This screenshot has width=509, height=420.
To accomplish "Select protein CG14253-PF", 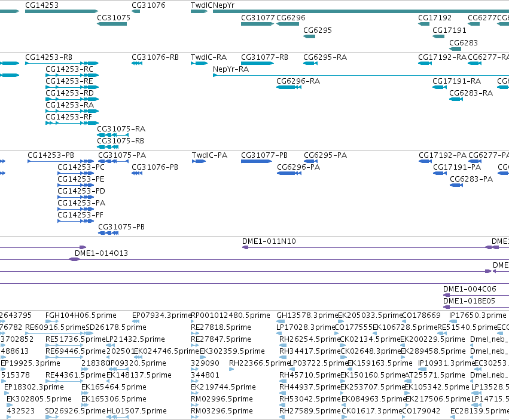I will point(81,214).
